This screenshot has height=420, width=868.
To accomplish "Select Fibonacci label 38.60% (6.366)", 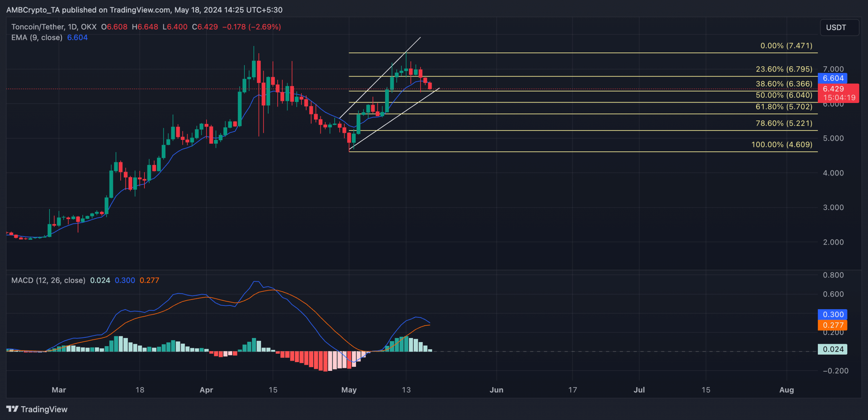I will [784, 84].
